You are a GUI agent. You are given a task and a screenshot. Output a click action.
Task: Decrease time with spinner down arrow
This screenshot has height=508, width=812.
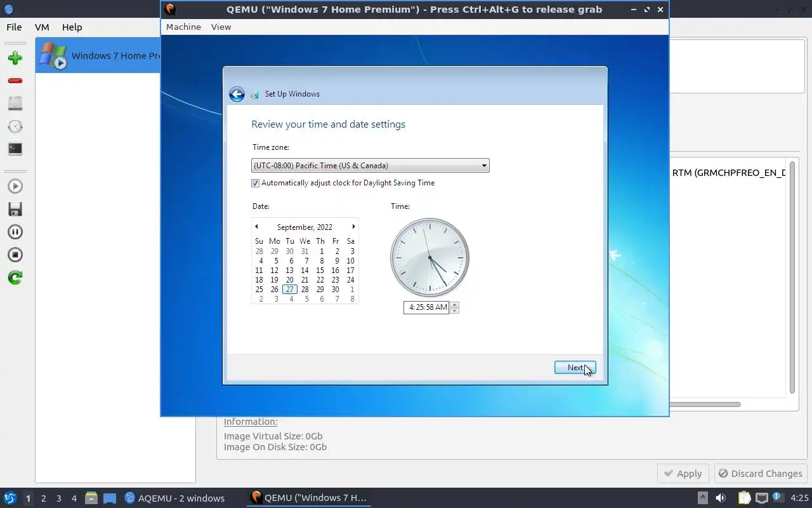click(x=454, y=311)
